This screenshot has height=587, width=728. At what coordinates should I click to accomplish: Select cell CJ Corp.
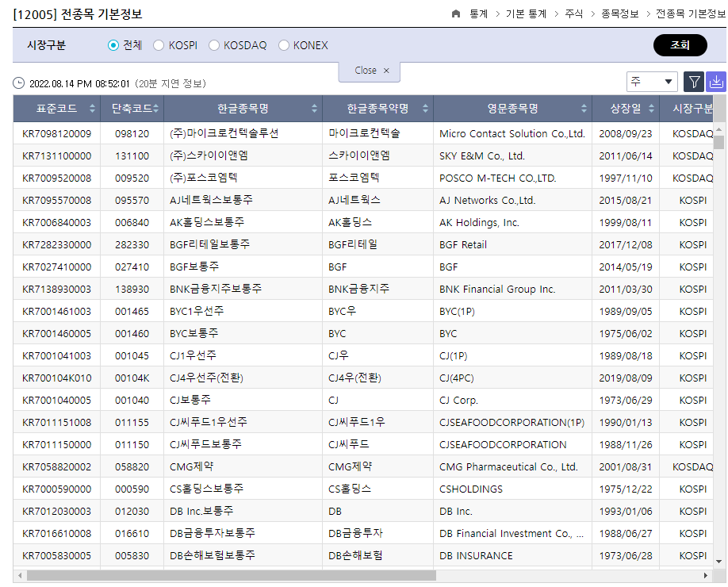pos(512,401)
